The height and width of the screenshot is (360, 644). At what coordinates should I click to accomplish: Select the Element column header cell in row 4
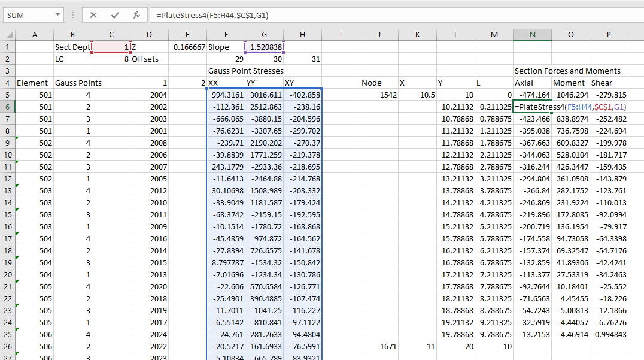[34, 83]
